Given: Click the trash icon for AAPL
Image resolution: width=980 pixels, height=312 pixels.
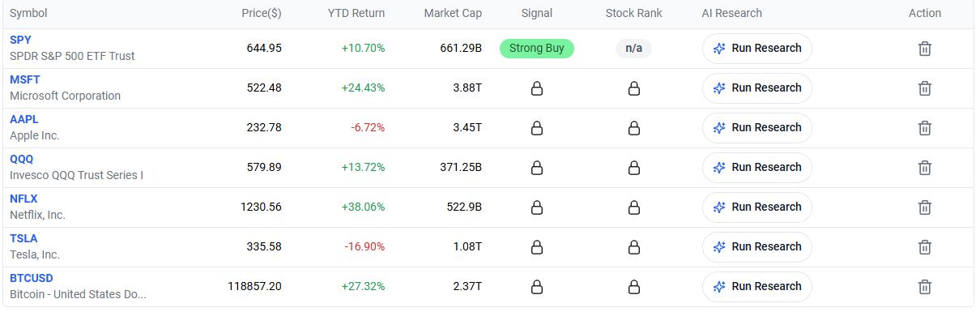Looking at the screenshot, I should tap(924, 128).
